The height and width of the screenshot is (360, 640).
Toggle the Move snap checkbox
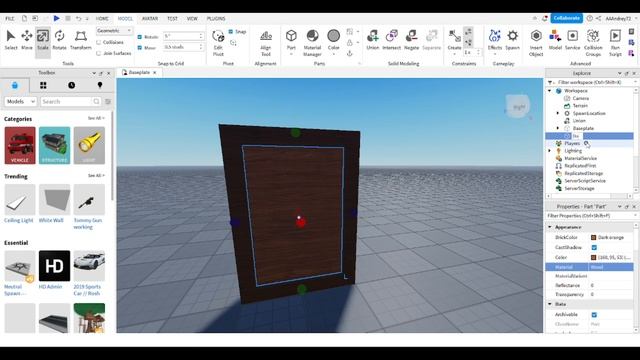140,47
